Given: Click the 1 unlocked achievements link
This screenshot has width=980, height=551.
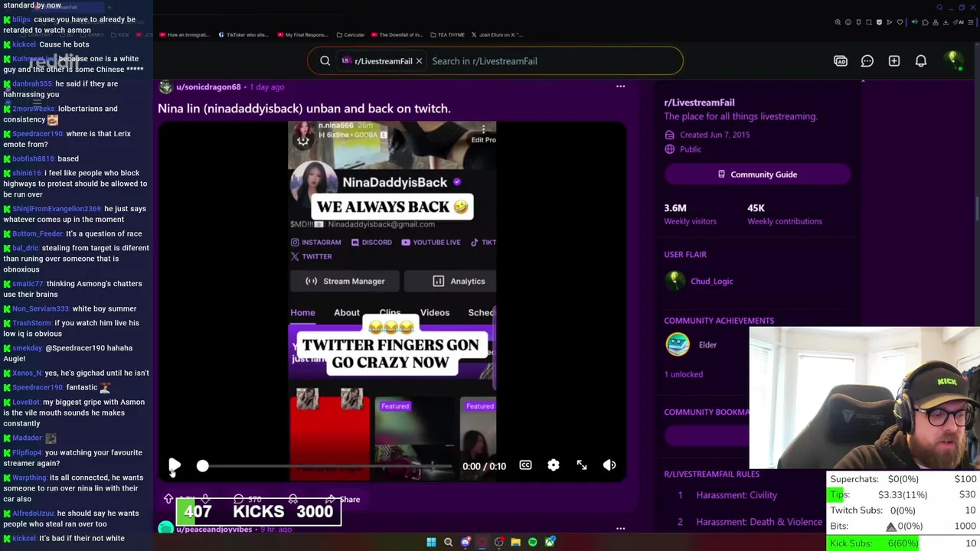Looking at the screenshot, I should 683,374.
